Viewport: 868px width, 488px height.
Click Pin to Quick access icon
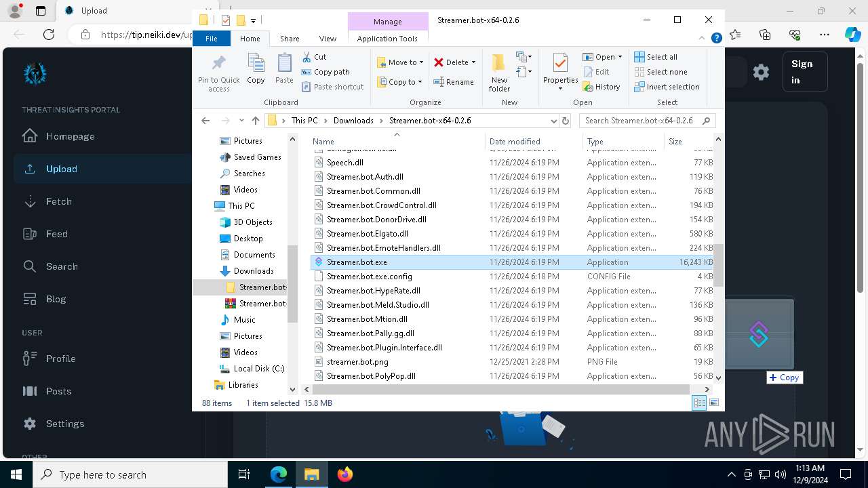coord(218,73)
